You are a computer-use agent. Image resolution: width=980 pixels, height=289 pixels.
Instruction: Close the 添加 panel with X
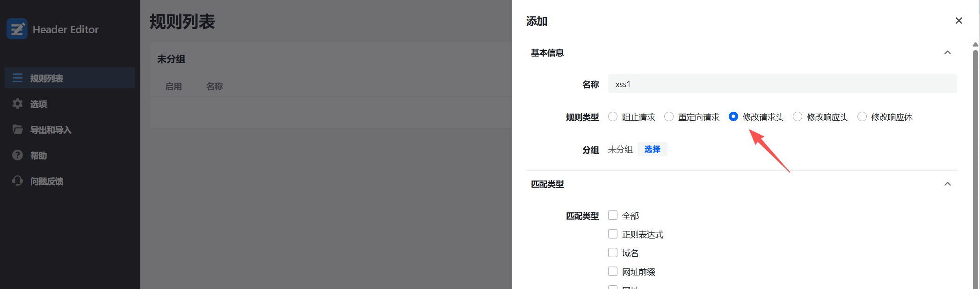pyautogui.click(x=958, y=21)
